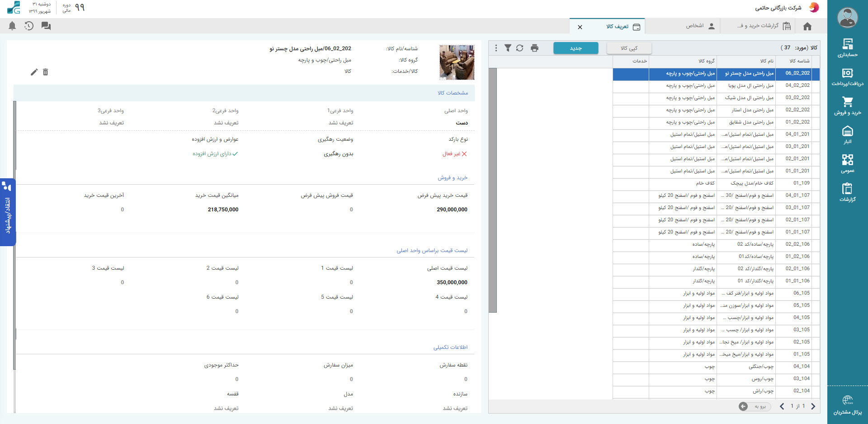Viewport: 868px width, 424px height.
Task: Select product row 06_02_202
Action: (717, 73)
